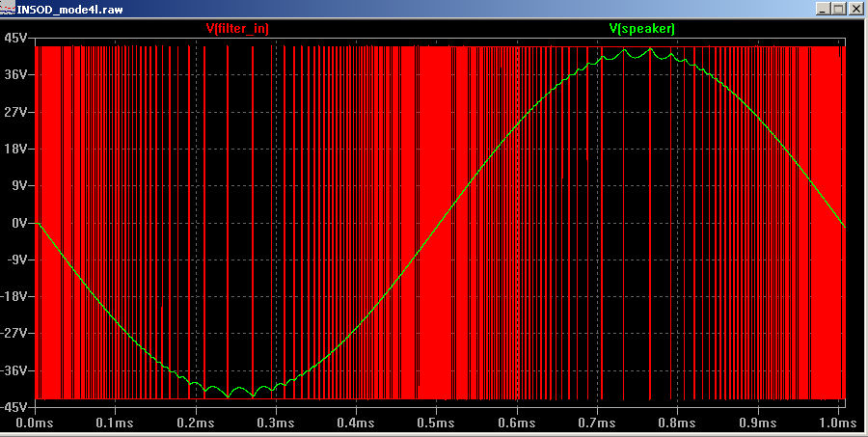The width and height of the screenshot is (868, 437).
Task: Click the -9V vertical axis label
Action: pos(16,259)
